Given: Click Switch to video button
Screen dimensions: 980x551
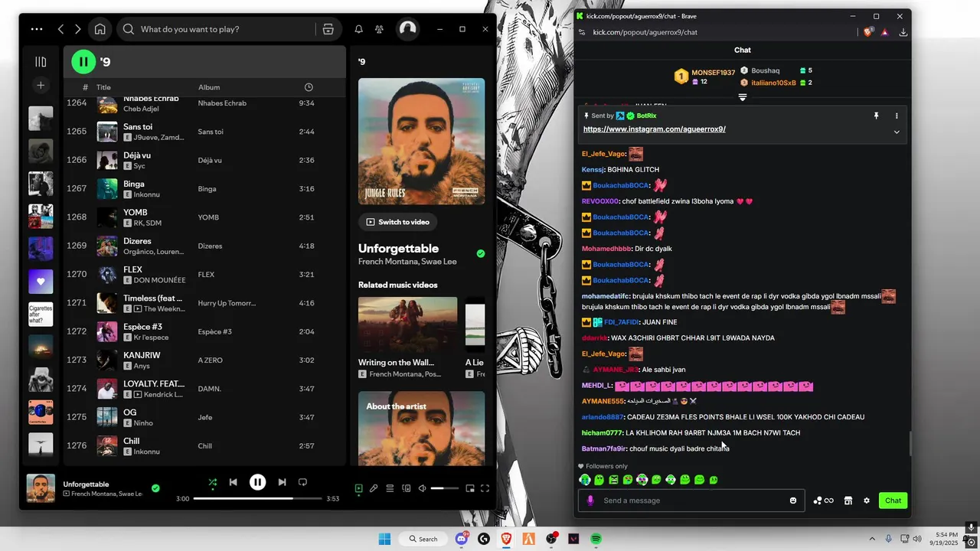Looking at the screenshot, I should [x=398, y=222].
